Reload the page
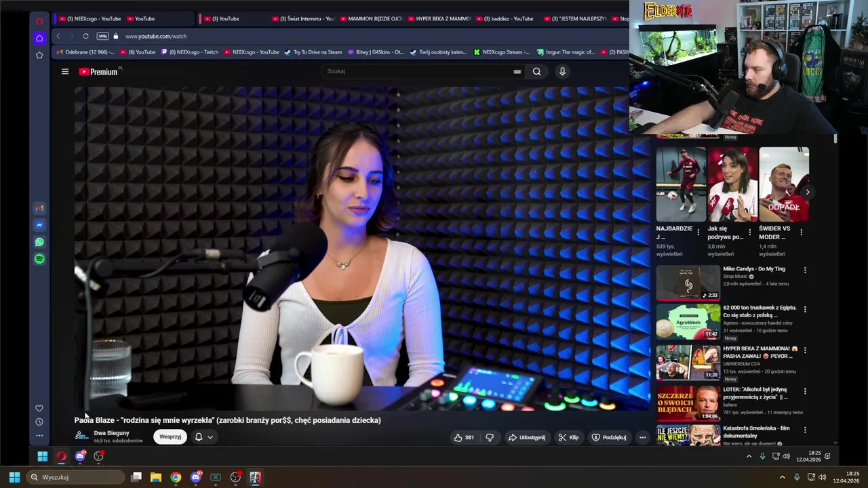Image resolution: width=868 pixels, height=488 pixels. coord(85,36)
